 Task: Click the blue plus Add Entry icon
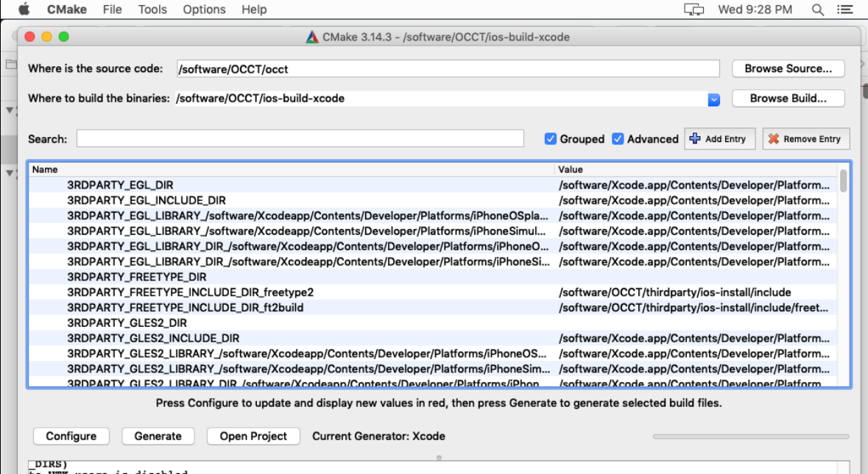tap(694, 138)
